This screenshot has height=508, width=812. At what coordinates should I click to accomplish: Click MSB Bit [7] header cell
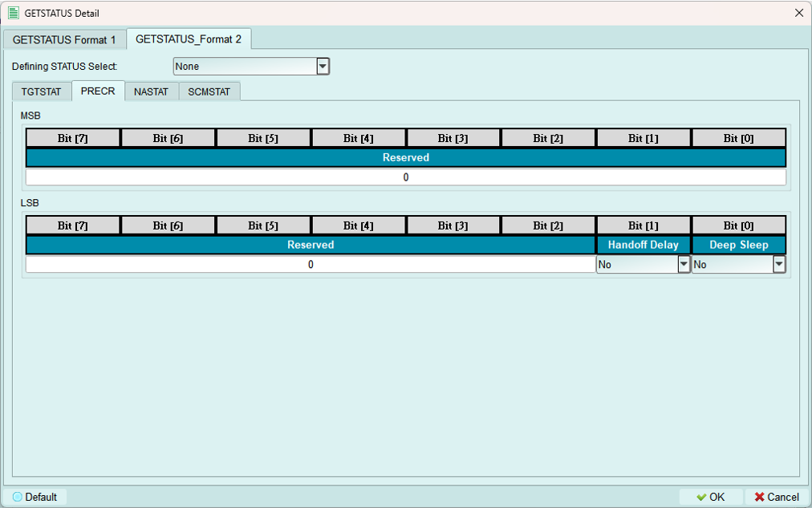coord(73,138)
